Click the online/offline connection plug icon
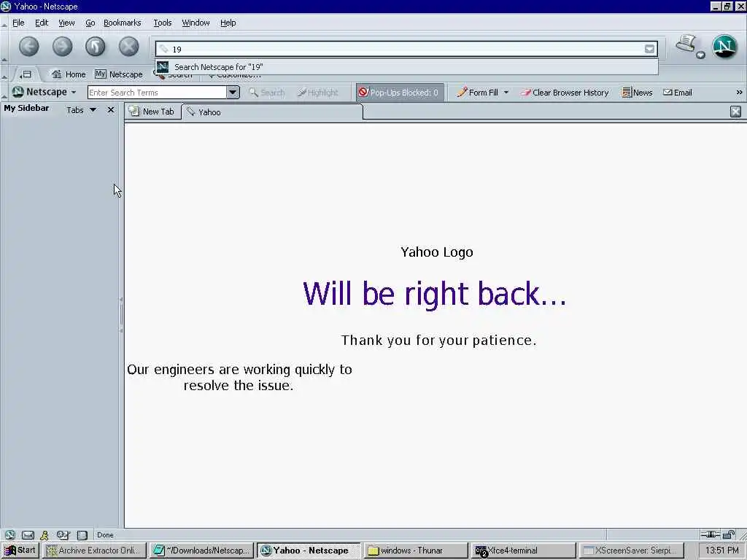The width and height of the screenshot is (747, 560). [710, 534]
